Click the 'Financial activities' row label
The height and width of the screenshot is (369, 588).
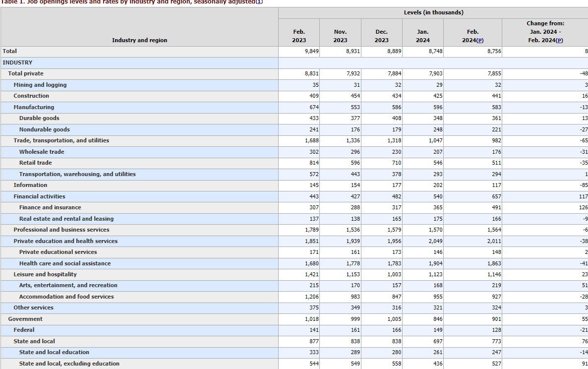pos(39,196)
